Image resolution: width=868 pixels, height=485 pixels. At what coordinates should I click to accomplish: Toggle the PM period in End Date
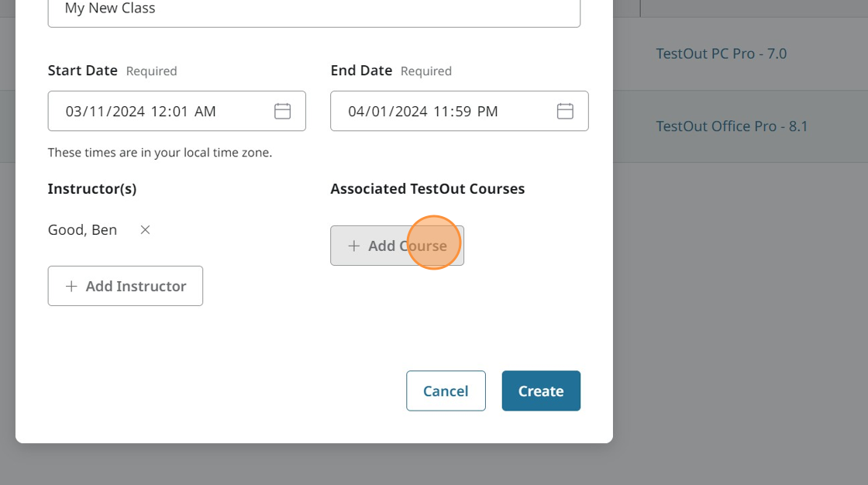coord(487,112)
